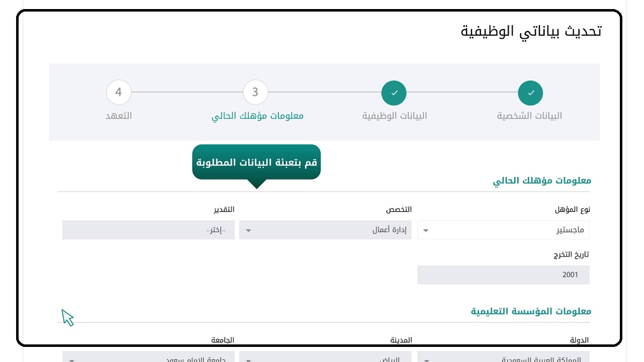Click the checkmark circle for البيانات الوظيفية step

point(394,93)
